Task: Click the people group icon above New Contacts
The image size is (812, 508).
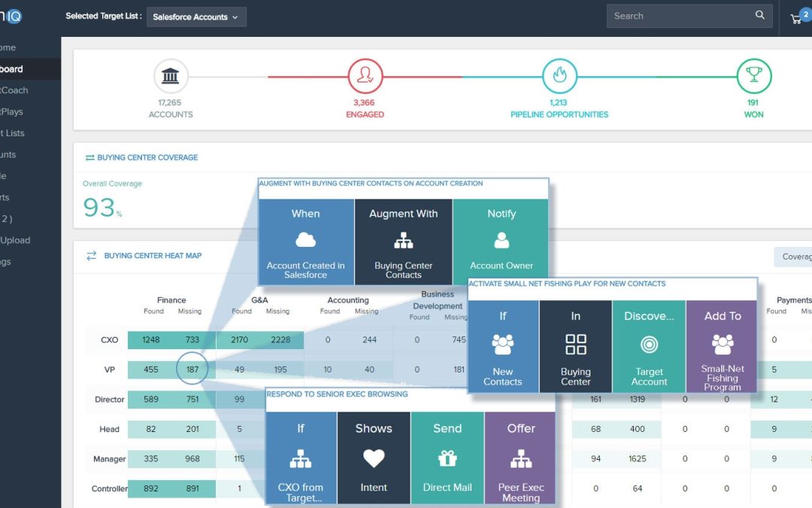Action: [502, 344]
